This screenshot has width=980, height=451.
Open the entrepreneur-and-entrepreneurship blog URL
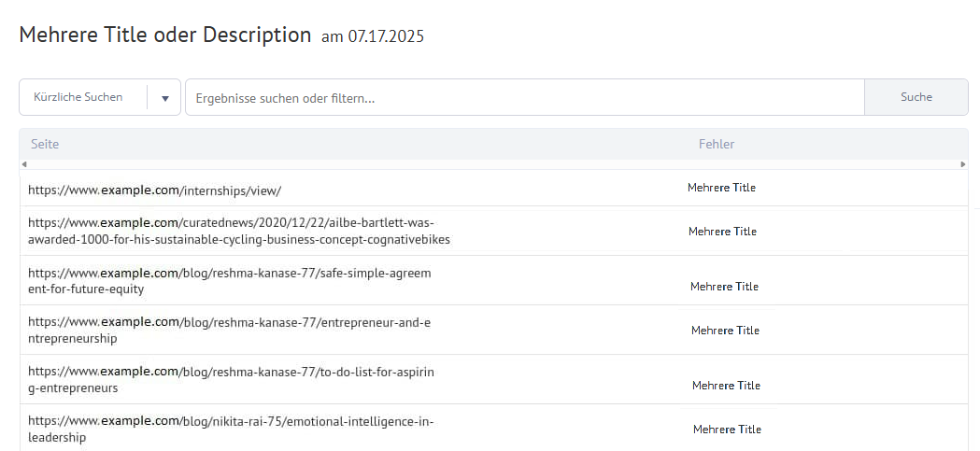pyautogui.click(x=230, y=331)
